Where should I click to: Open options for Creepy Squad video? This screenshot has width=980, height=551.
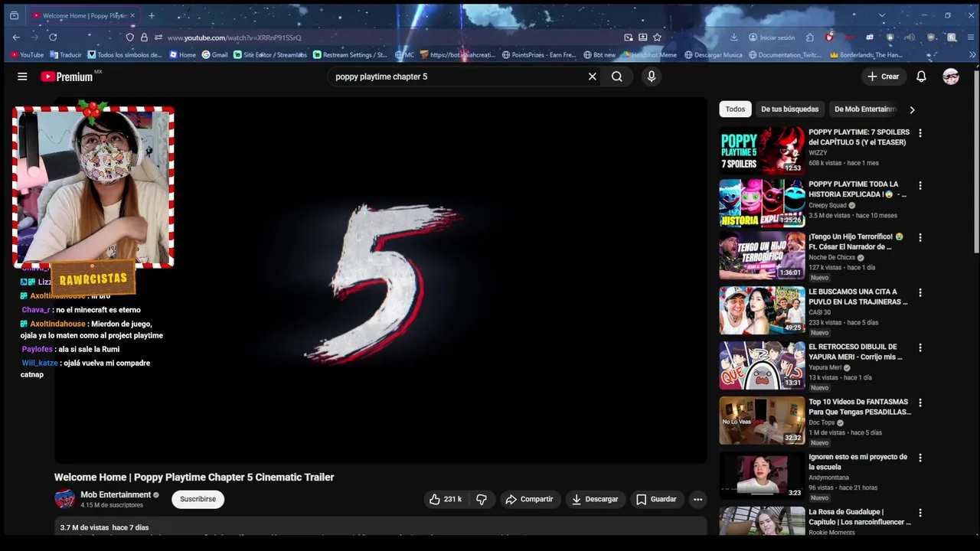click(920, 185)
